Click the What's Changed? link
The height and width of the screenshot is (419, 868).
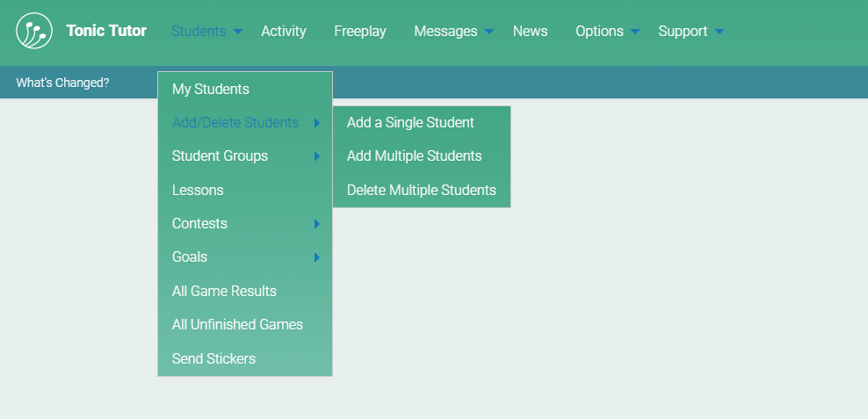pos(62,83)
